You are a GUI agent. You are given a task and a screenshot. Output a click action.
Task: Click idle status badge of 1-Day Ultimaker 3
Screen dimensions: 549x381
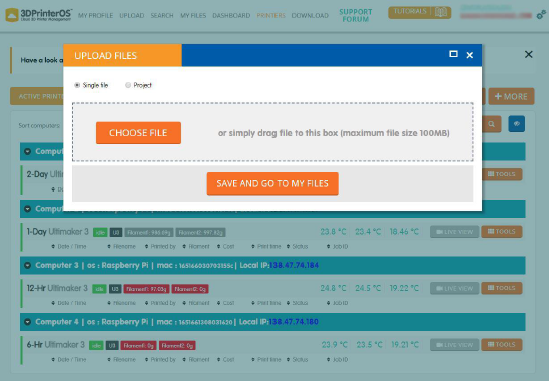click(x=100, y=233)
